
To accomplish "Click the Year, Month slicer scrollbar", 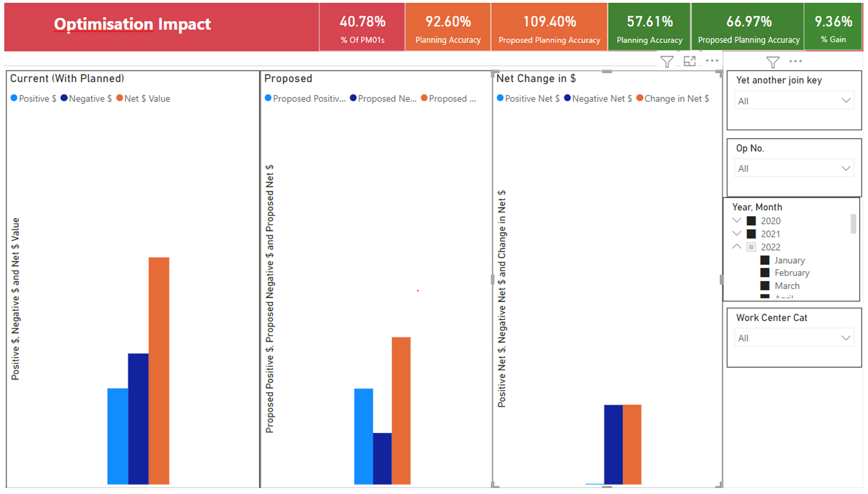I will (853, 224).
